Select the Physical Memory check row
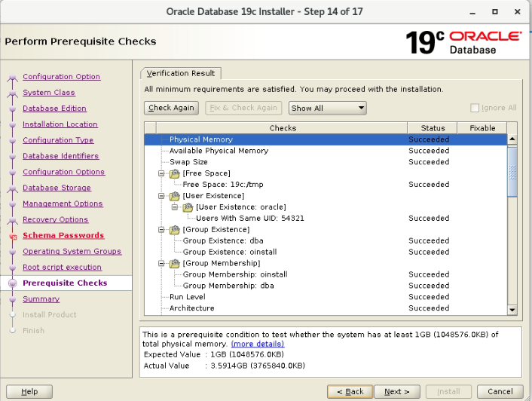Viewport: 532px width, 401px height. coord(326,139)
